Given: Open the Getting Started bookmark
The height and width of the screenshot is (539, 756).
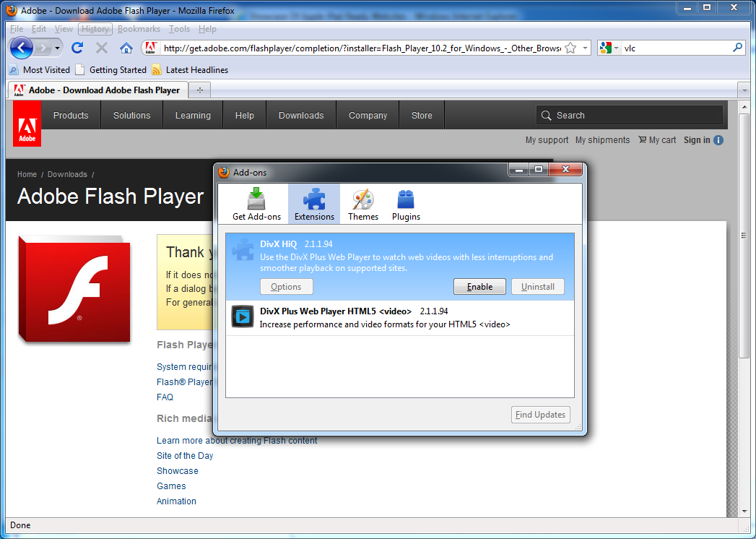Looking at the screenshot, I should point(111,70).
